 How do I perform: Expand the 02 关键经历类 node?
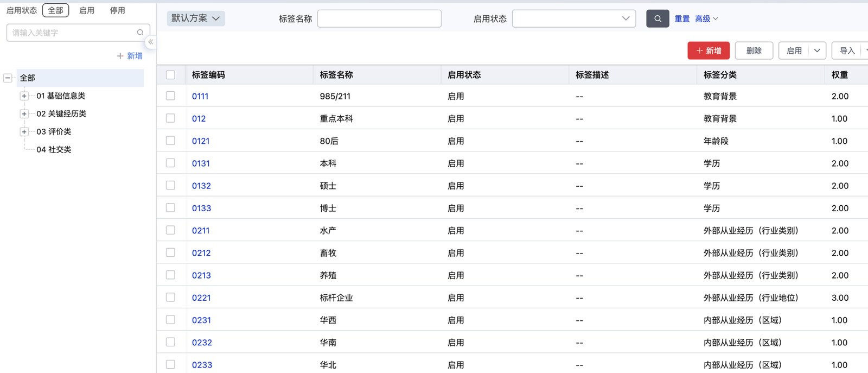pos(24,114)
